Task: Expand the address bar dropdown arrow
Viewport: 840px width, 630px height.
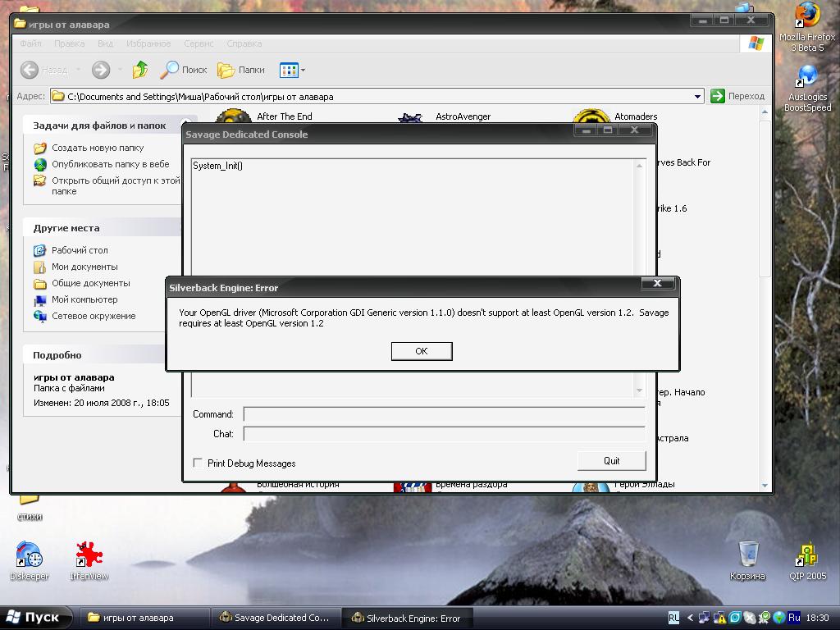Action: pos(697,97)
